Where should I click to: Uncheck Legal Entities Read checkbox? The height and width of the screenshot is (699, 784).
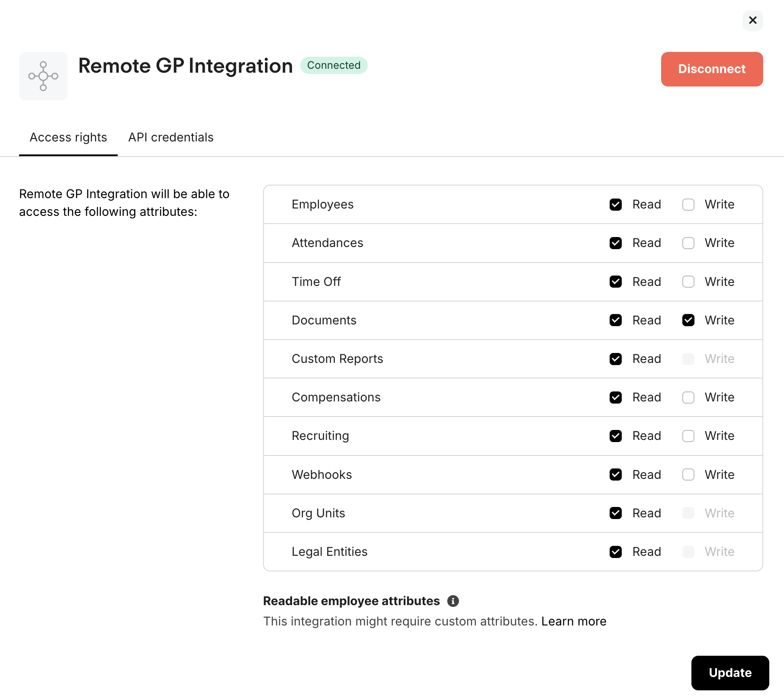(x=616, y=552)
